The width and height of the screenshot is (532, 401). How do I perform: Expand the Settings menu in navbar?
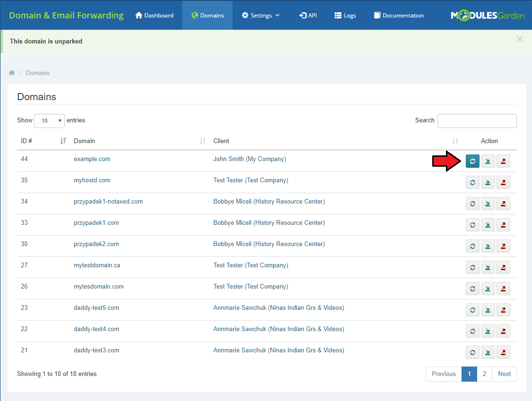click(260, 15)
